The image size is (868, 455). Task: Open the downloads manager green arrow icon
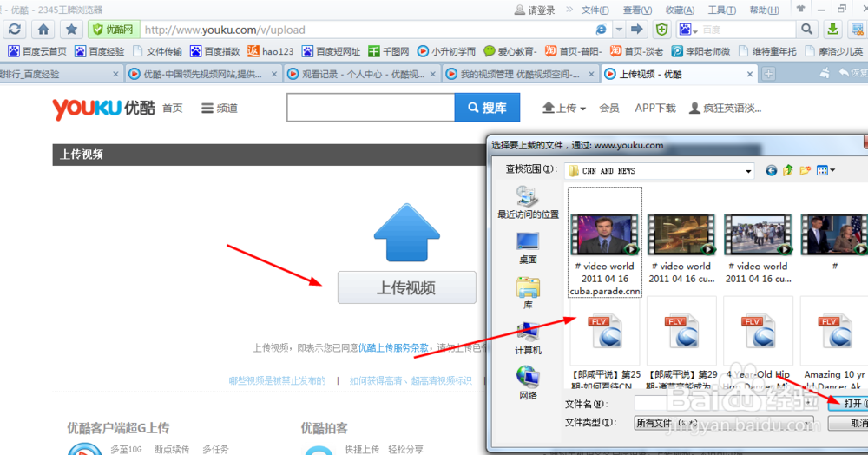click(832, 30)
